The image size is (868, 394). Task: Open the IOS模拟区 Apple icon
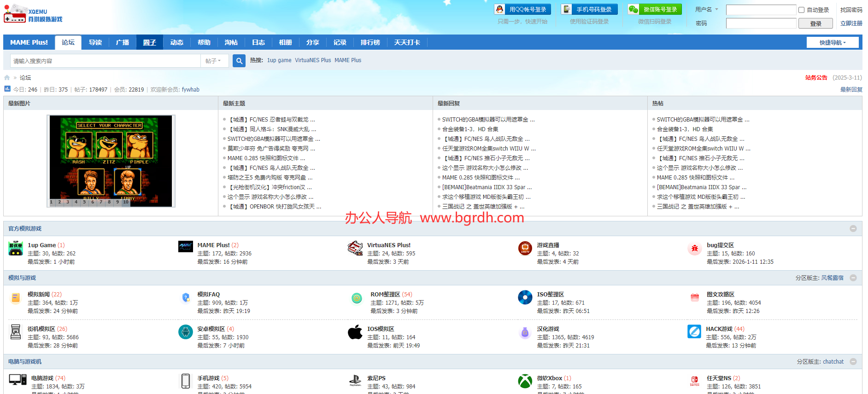pos(355,332)
